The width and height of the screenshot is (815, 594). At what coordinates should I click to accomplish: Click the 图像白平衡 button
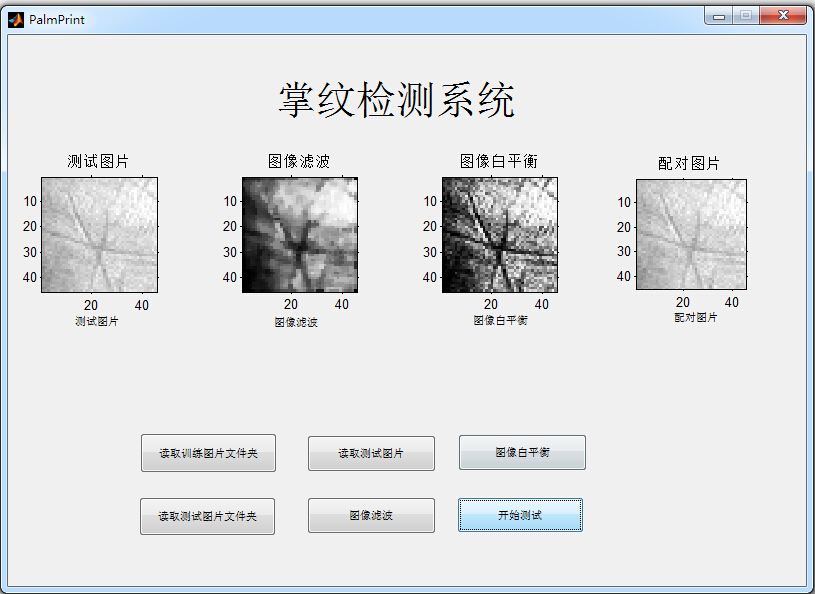[x=522, y=452]
